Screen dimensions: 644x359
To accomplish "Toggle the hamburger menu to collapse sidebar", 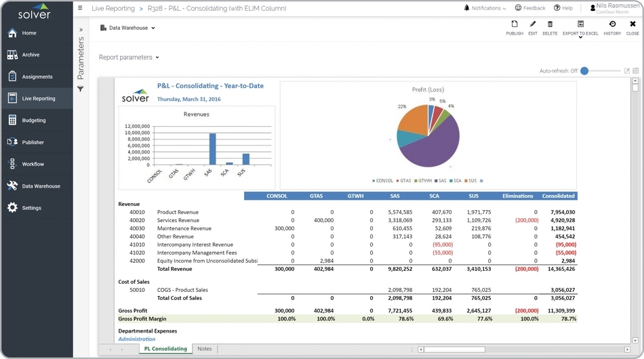I will coord(80,8).
